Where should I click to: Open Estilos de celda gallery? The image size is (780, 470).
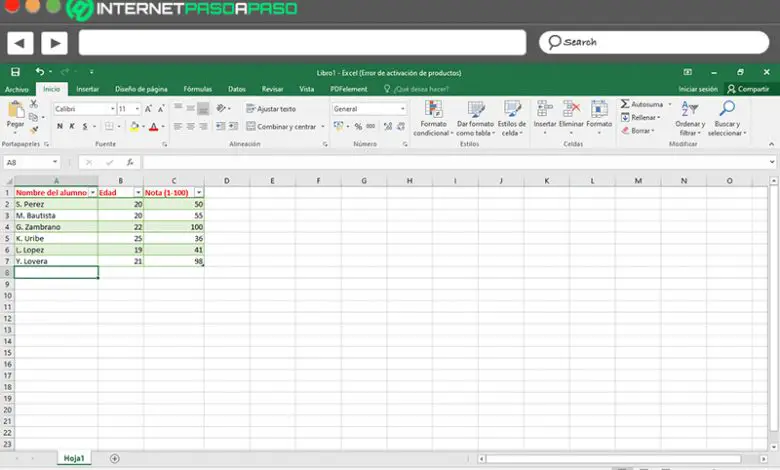pos(512,118)
